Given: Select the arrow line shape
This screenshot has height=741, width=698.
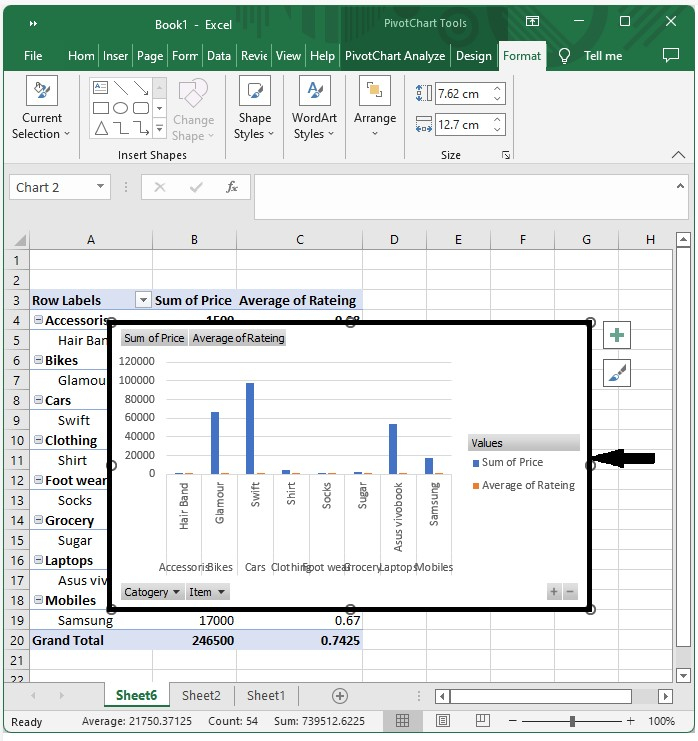Looking at the screenshot, I should click(141, 87).
